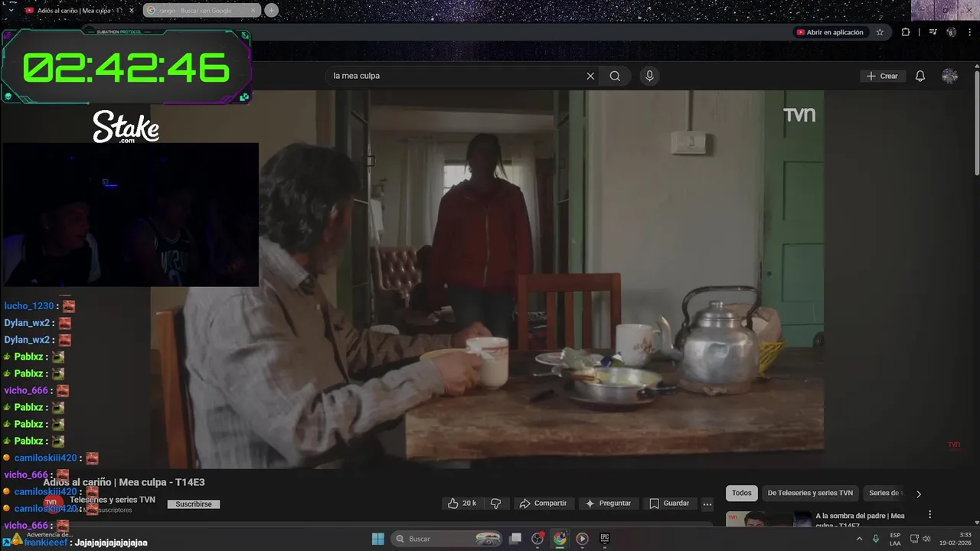Click the Crear button
Viewport: 980px width, 551px height.
[882, 76]
